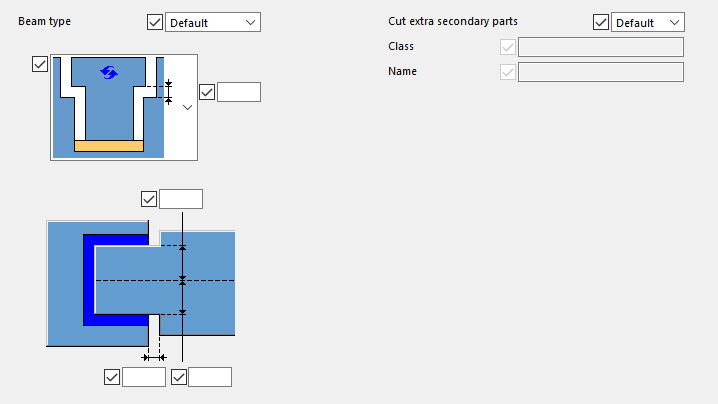The image size is (718, 404).
Task: Click the blue rotate arrows icon in beam picture
Action: pyautogui.click(x=109, y=72)
